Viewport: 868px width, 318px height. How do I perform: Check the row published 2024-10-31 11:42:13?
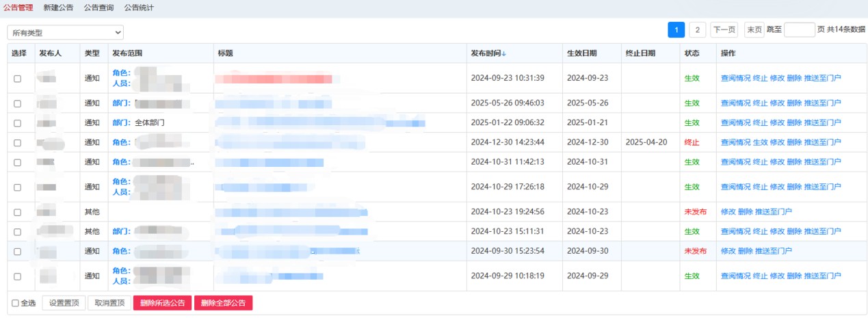pyautogui.click(x=18, y=162)
